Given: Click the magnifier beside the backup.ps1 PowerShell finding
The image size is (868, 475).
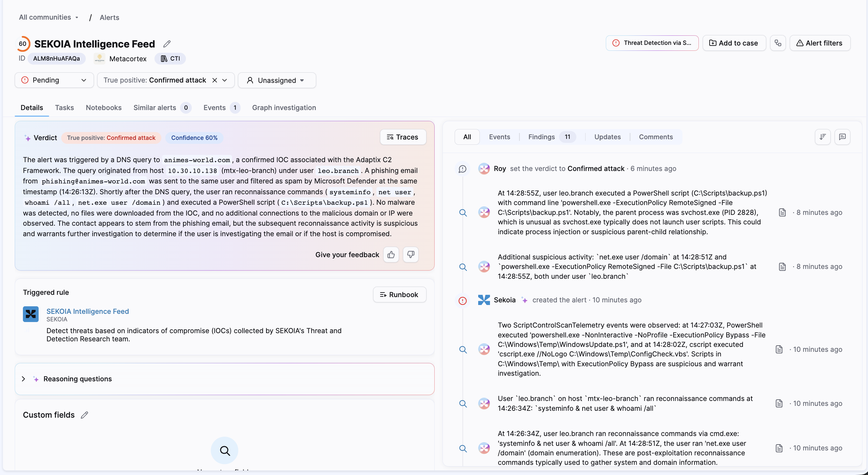Looking at the screenshot, I should pos(463,213).
